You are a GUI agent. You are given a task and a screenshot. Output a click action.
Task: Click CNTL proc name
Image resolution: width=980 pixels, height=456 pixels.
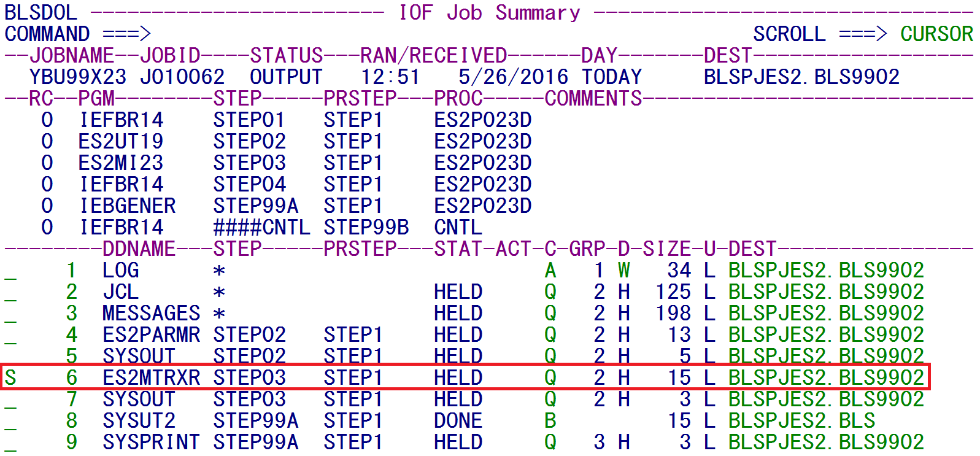pos(458,228)
